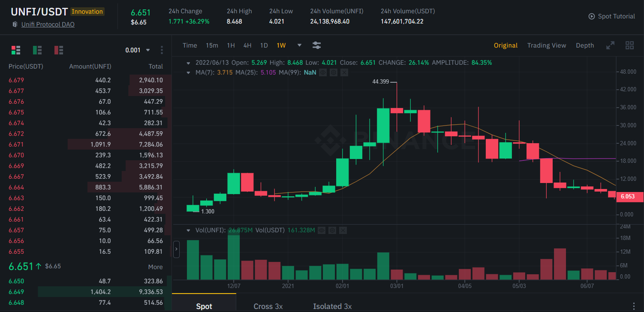Select bid price 6.649 in order book
The width and height of the screenshot is (644, 312).
(16, 292)
